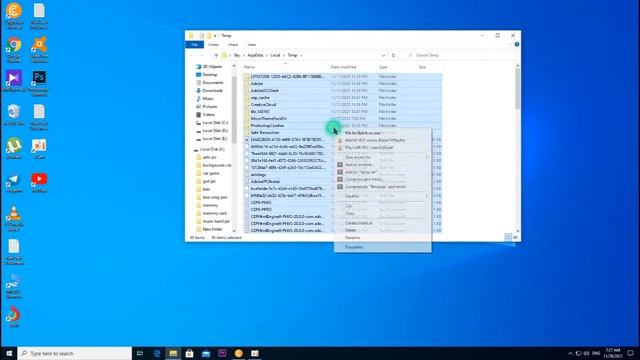Viewport: 640px width, 360px height.
Task: Switch to details view in status bar
Action: tap(508, 237)
